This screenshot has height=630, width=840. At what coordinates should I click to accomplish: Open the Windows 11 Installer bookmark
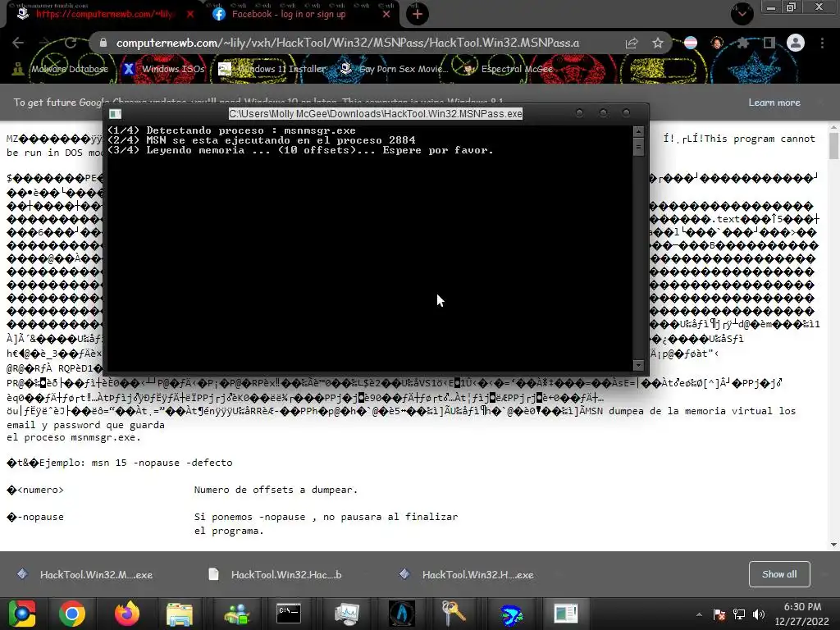272,69
